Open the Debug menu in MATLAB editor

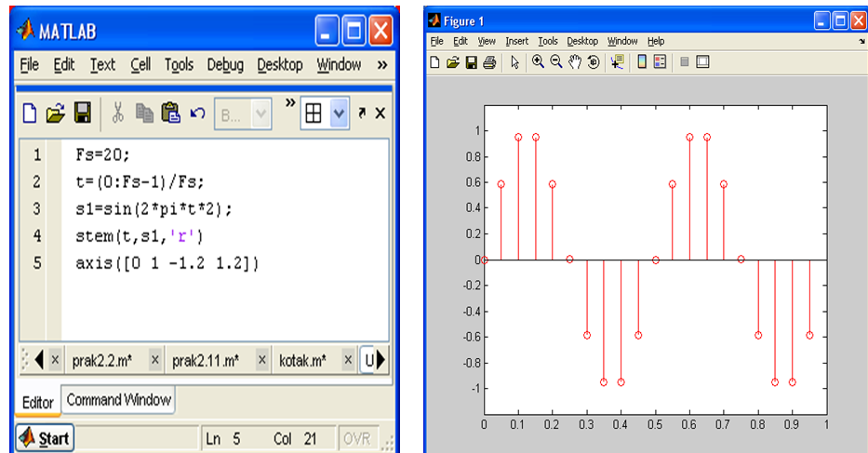225,65
